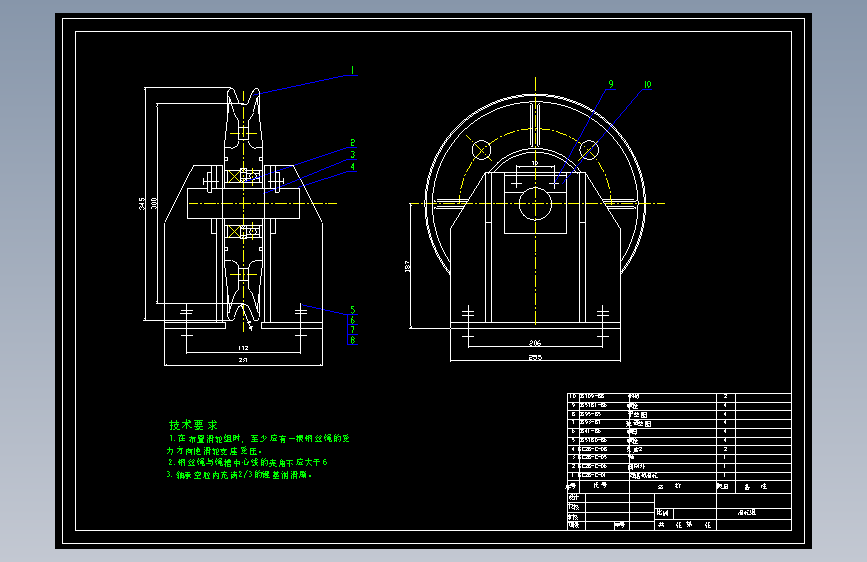The image size is (867, 562).
Task: Select part balloon number 2 label
Action: click(x=353, y=143)
